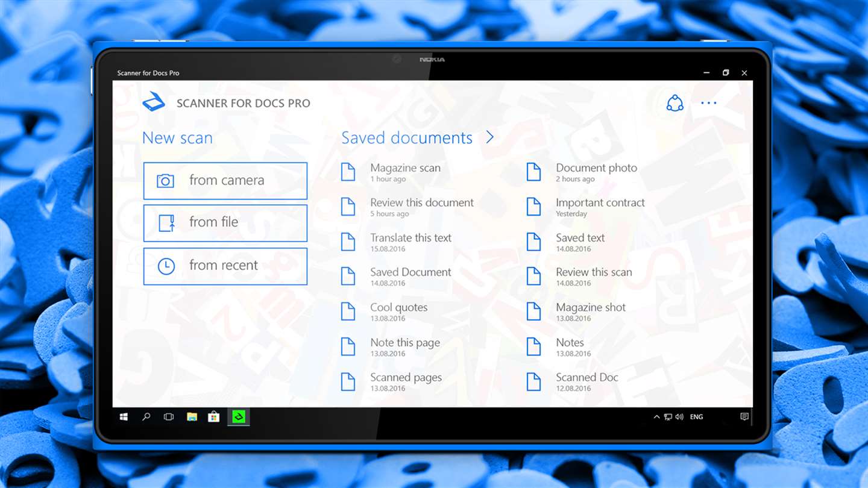
Task: Launch File Explorer from the taskbar
Action: click(192, 417)
